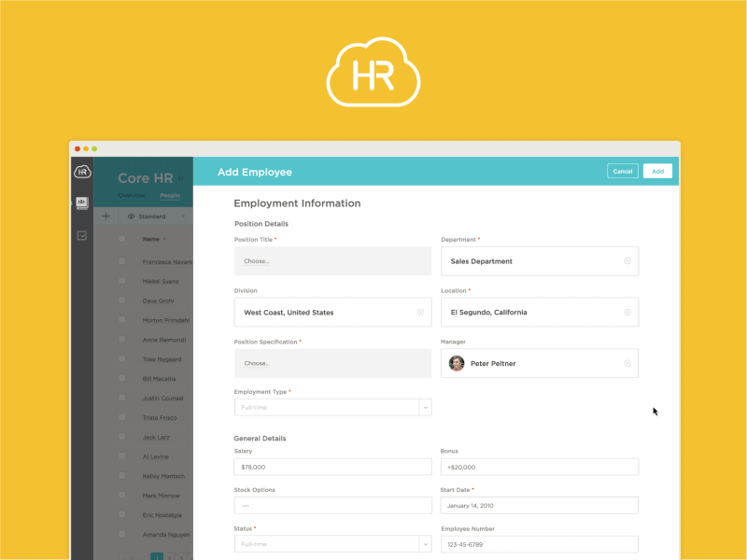Open the Standard view dropdown
Viewport: 747px width, 560px height.
(x=154, y=217)
